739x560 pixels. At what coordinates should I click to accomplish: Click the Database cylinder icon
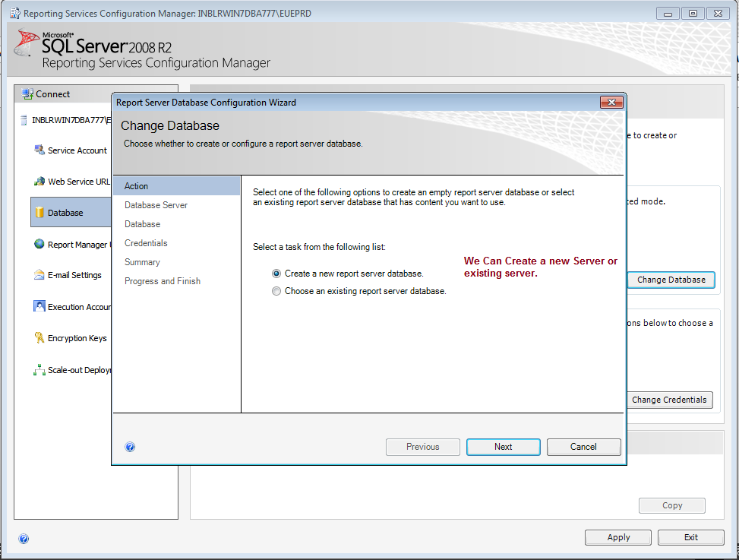click(x=39, y=213)
